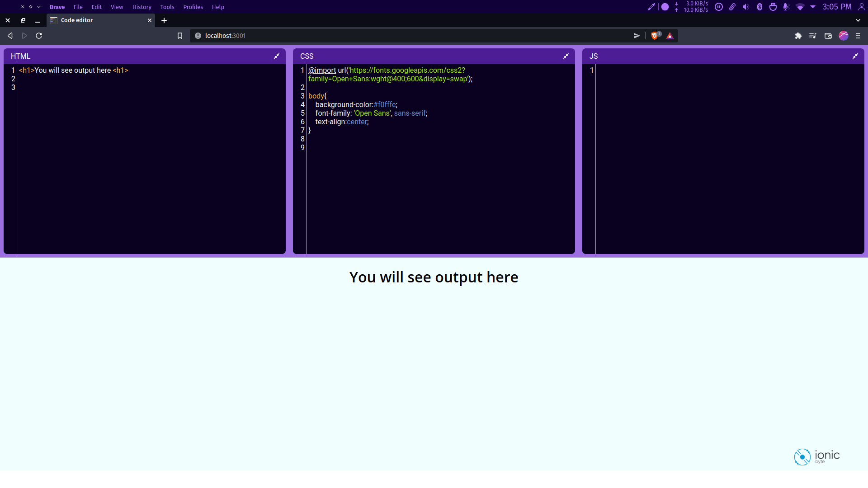Open a new tab
This screenshot has height=488, width=868.
pos(164,20)
